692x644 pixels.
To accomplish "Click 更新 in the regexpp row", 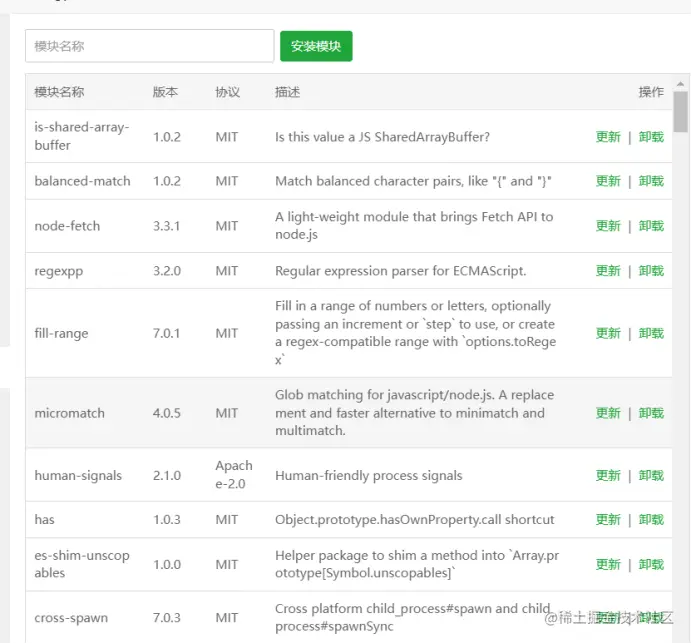I will click(608, 271).
